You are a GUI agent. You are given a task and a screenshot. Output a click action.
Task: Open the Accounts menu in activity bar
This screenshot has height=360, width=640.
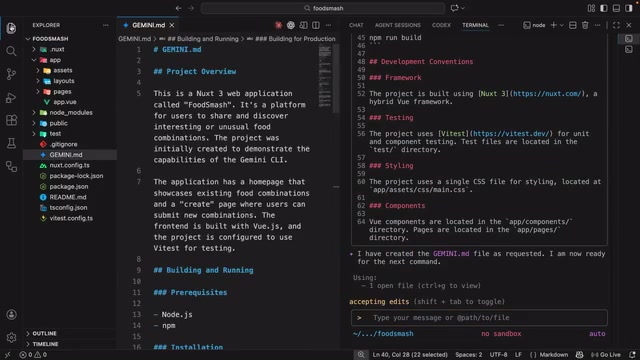[11, 314]
